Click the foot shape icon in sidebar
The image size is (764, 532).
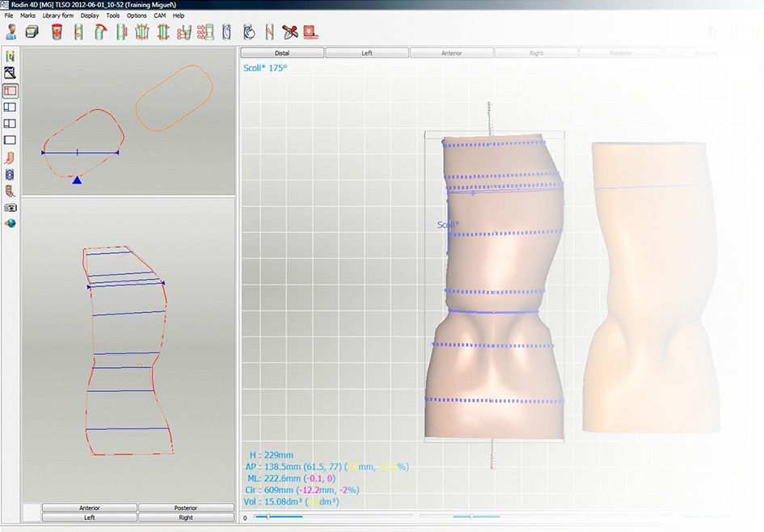click(11, 158)
